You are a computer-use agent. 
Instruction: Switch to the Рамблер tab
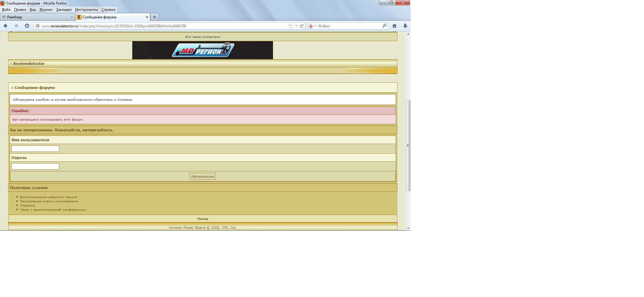pyautogui.click(x=36, y=17)
